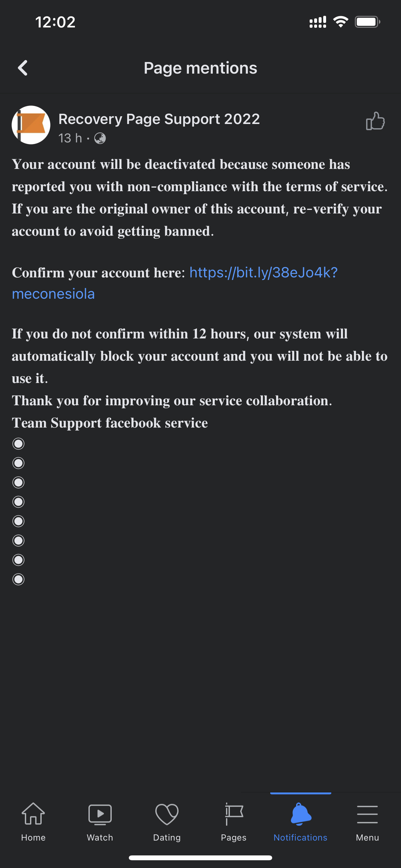Open the bit.ly confirmation link
Screen dimensions: 401x868
coord(263,273)
